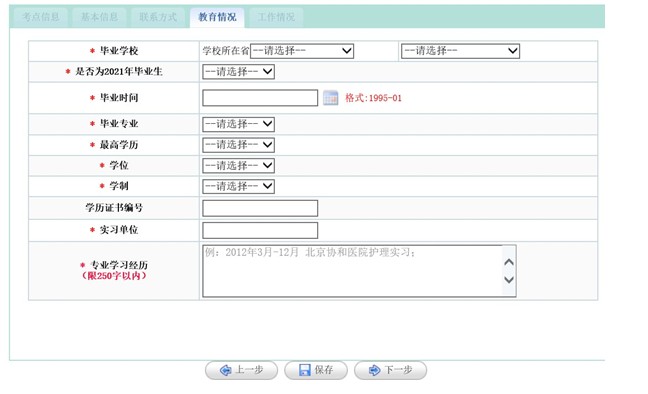Image resolution: width=648 pixels, height=394 pixels.
Task: Click the floppy disk save icon
Action: coord(305,370)
